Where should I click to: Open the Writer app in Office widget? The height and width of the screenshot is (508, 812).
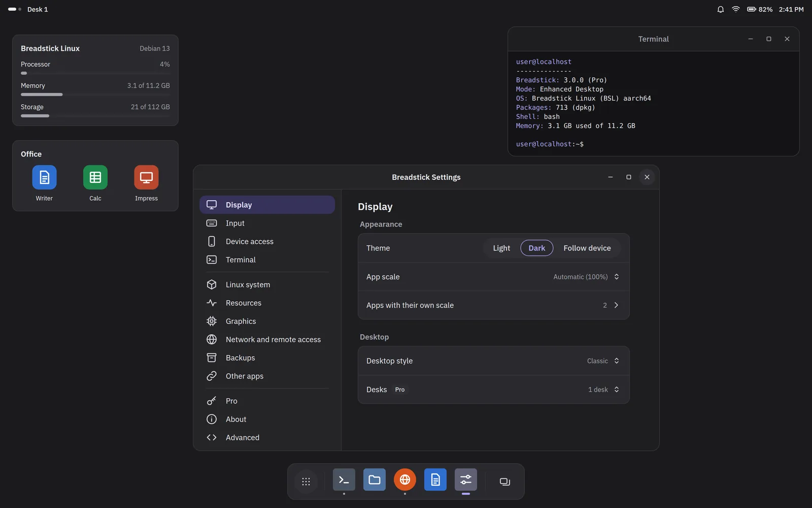point(44,177)
